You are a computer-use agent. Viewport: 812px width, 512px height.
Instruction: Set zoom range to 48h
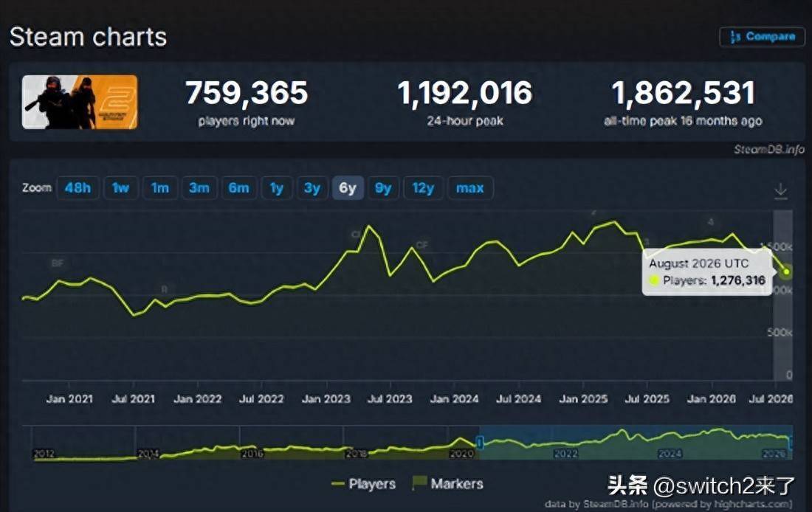tap(78, 188)
